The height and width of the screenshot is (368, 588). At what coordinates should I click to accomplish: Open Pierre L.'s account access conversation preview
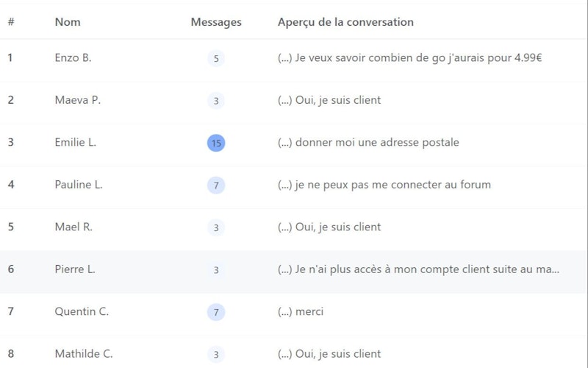coord(418,269)
